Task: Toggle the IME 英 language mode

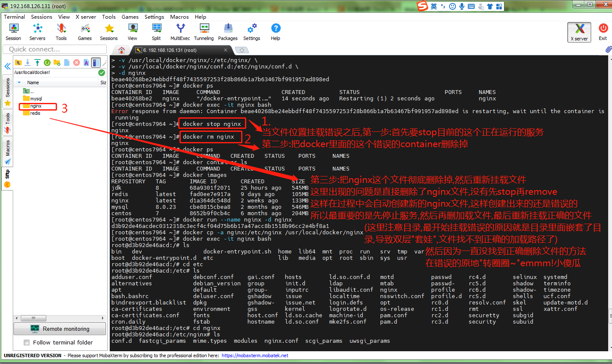Action: pyautogui.click(x=434, y=6)
